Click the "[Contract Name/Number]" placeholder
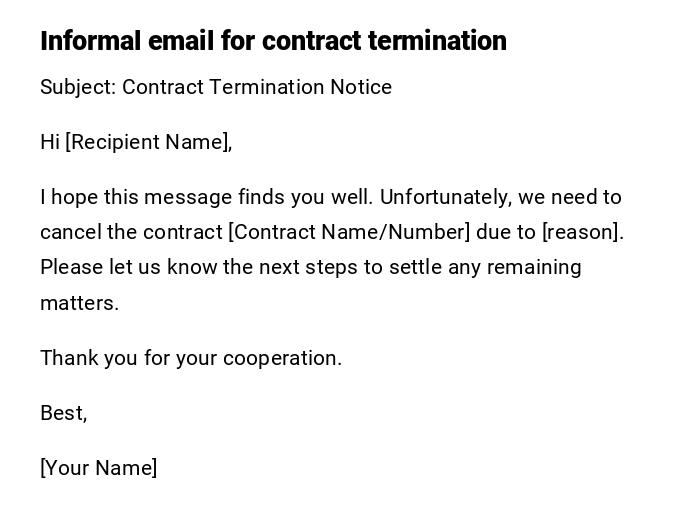 349,232
